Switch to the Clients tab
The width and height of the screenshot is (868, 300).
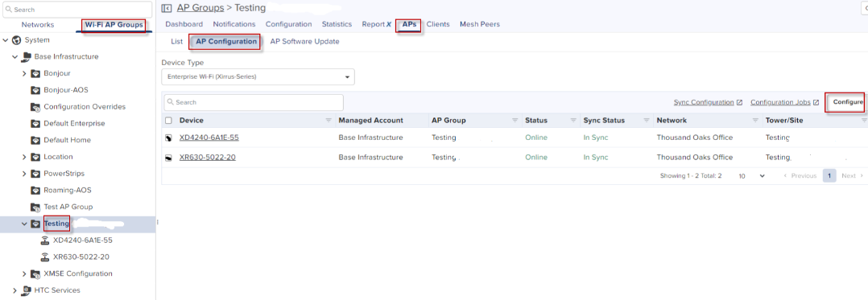(x=438, y=24)
